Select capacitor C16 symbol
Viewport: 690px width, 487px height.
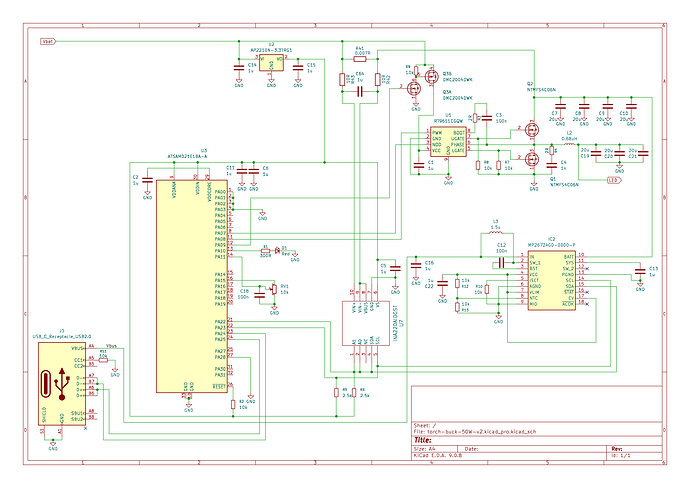[x=416, y=265]
